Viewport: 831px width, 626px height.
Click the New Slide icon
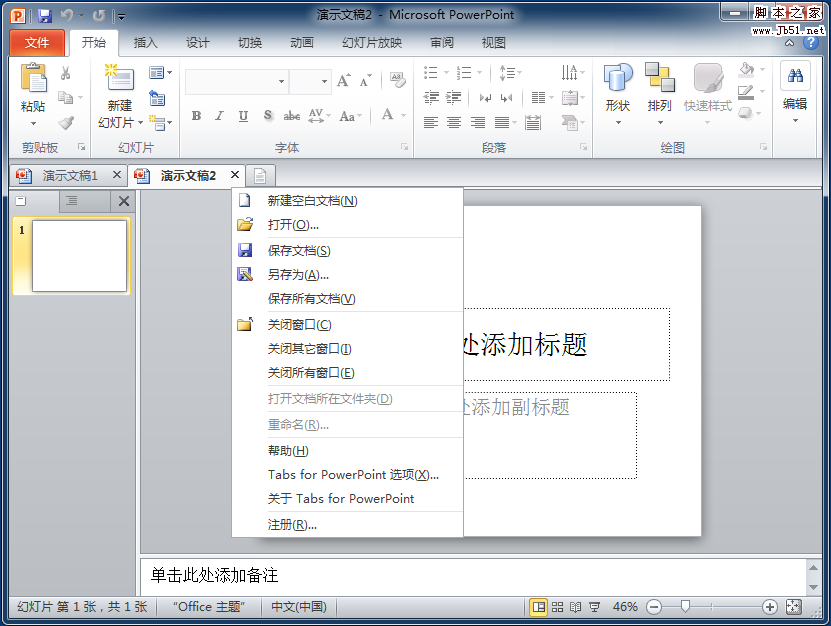[x=119, y=78]
